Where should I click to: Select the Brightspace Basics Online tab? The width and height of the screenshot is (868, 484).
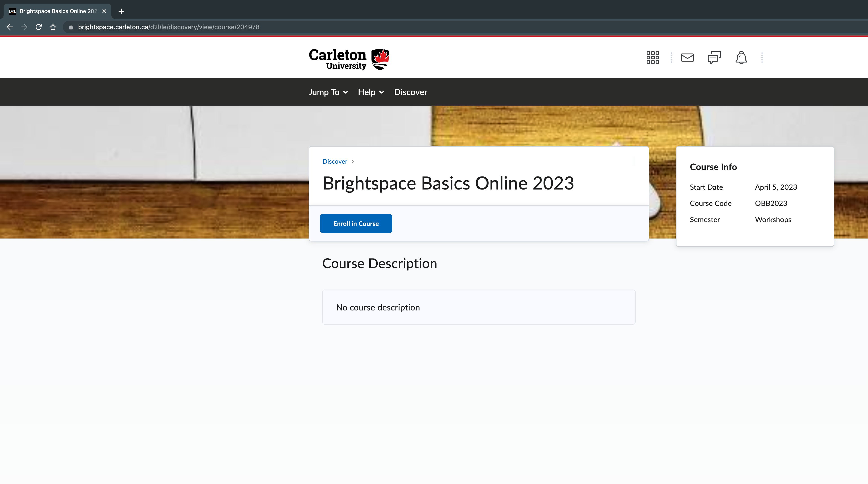tap(58, 11)
